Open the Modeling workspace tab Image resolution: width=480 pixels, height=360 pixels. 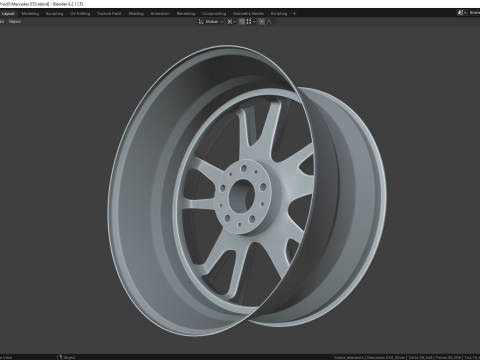coord(30,14)
